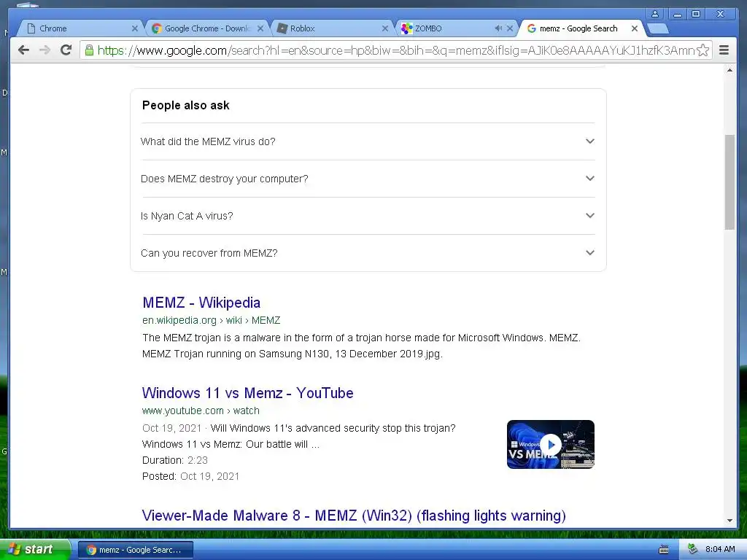Screen dimensions: 747x560
Task: Go back with the browser back arrow
Action: pos(23,50)
